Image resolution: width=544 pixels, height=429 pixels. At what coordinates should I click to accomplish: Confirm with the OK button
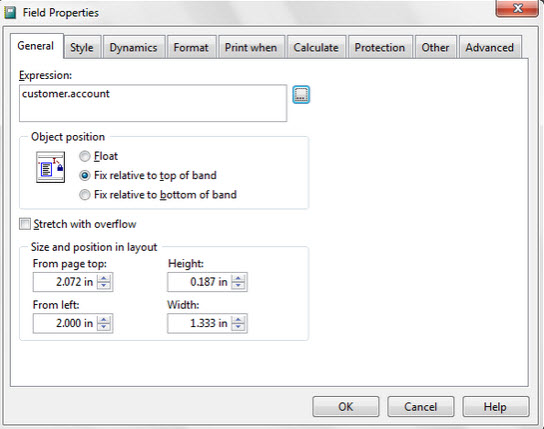point(346,406)
